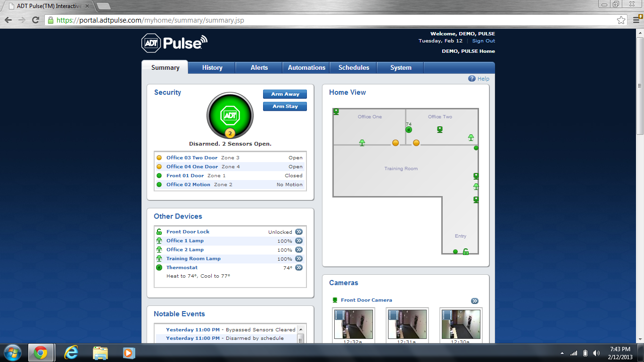Click the Arm Away button
This screenshot has height=362, width=644.
[285, 94]
